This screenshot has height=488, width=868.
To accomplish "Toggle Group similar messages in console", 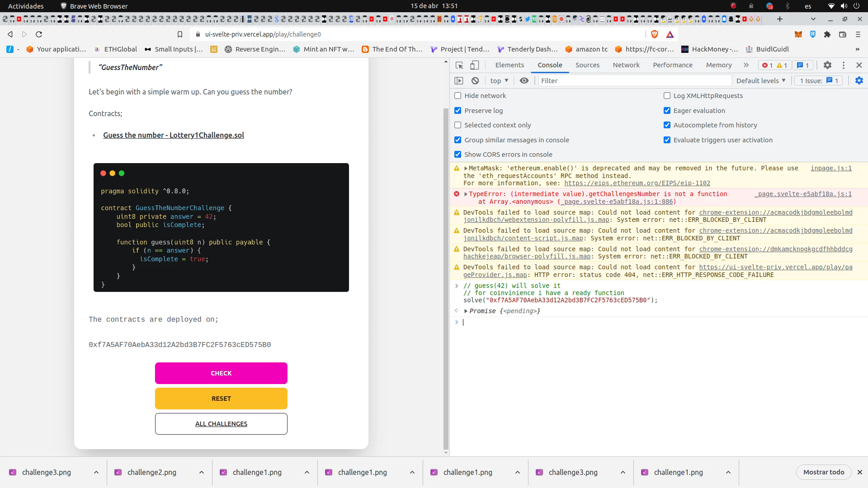I will [458, 140].
